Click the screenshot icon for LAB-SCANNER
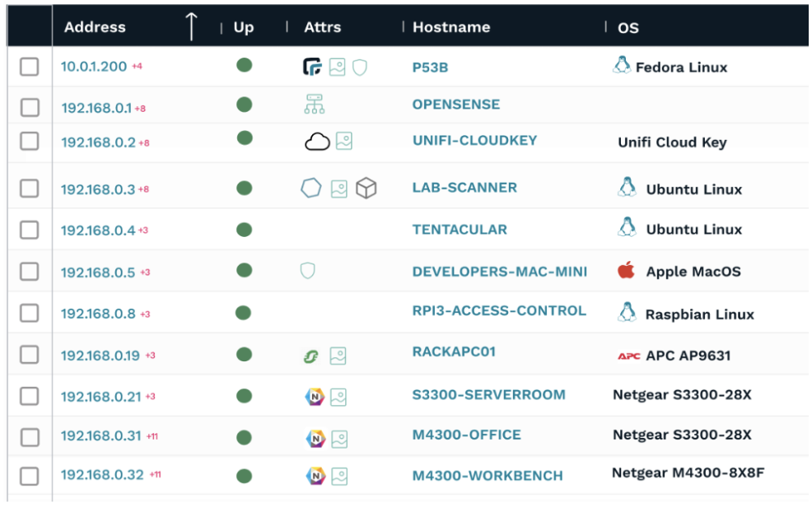 (x=339, y=188)
